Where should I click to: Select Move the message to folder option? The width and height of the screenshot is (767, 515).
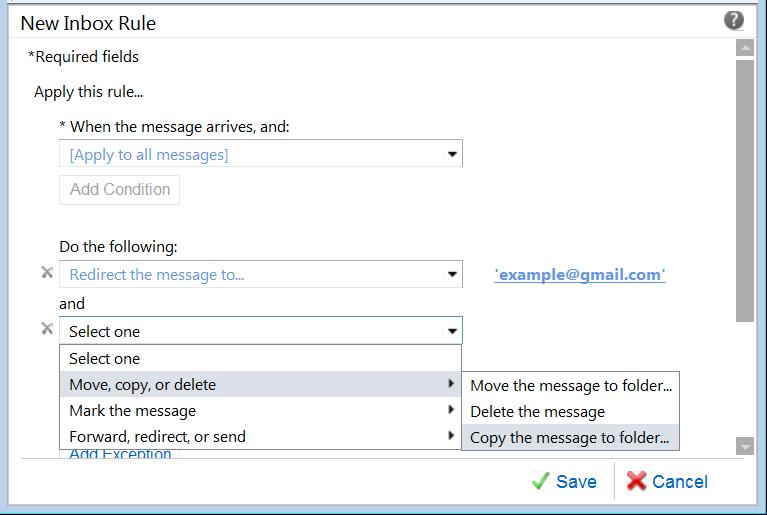click(x=571, y=385)
